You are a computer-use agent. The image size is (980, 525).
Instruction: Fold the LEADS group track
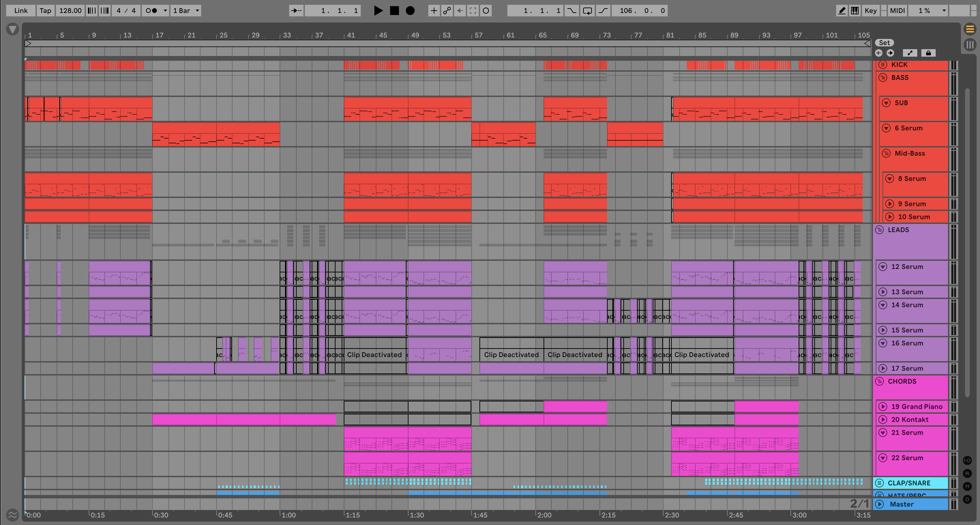[879, 230]
